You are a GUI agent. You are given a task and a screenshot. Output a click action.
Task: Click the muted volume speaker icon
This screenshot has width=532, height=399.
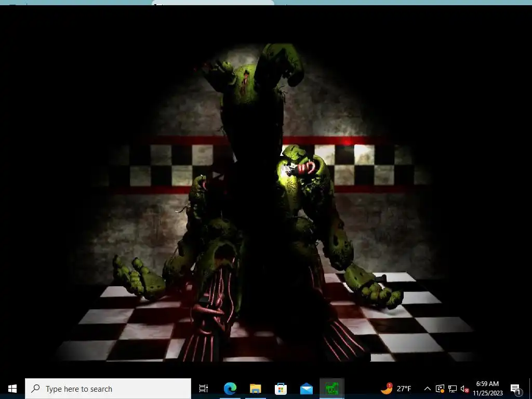464,389
